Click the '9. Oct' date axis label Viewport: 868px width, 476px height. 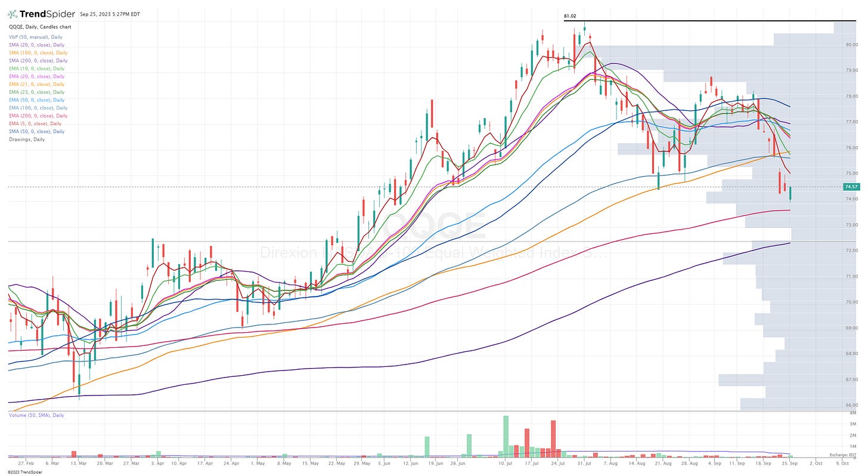[841, 463]
